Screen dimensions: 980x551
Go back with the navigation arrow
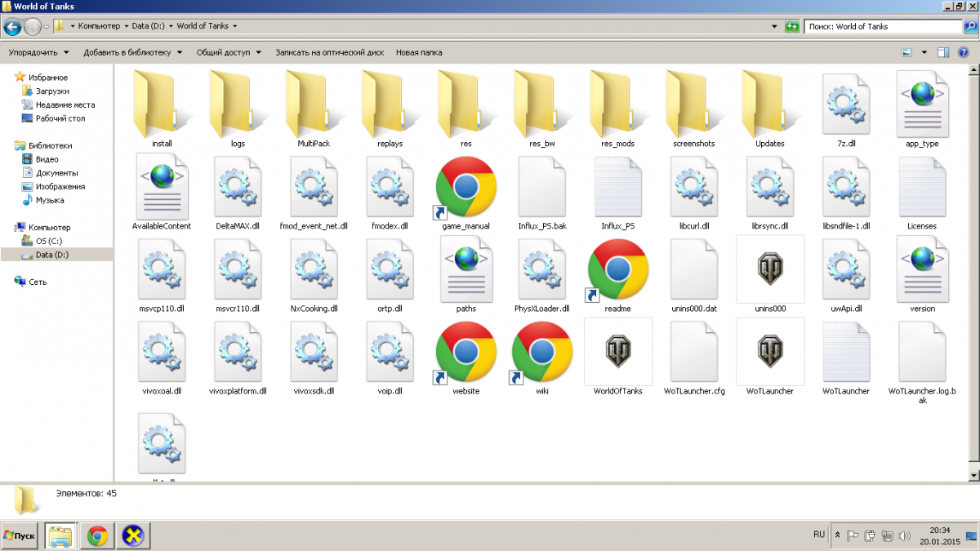12,26
